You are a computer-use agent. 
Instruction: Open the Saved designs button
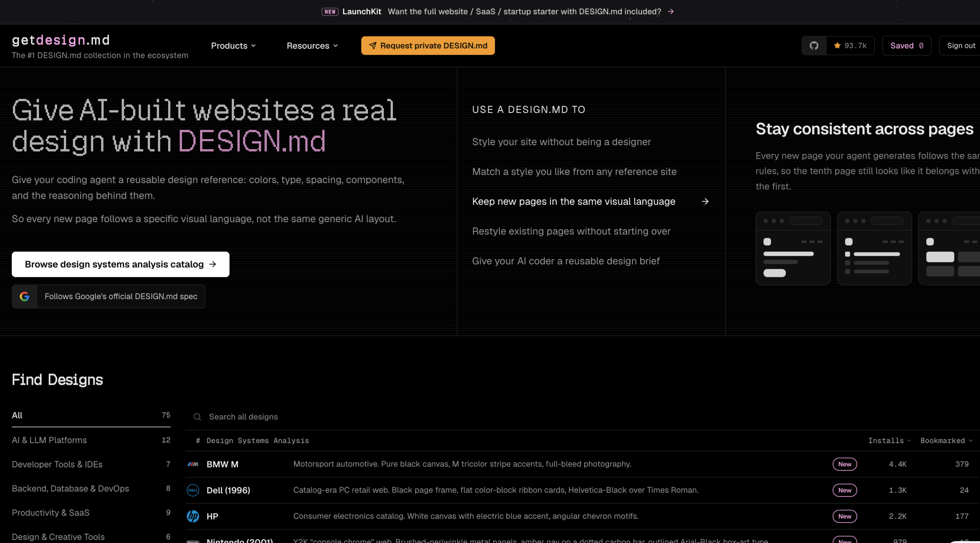pyautogui.click(x=906, y=46)
